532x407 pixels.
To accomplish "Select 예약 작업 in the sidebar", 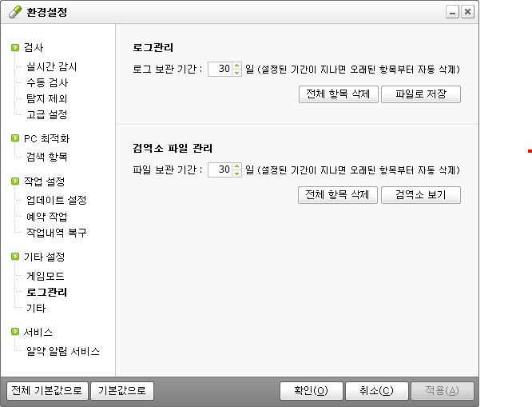I will pos(47,217).
